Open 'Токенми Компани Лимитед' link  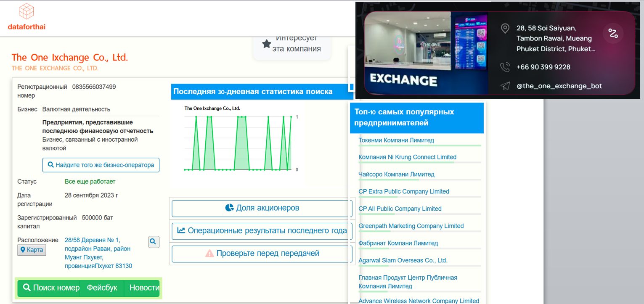(396, 140)
